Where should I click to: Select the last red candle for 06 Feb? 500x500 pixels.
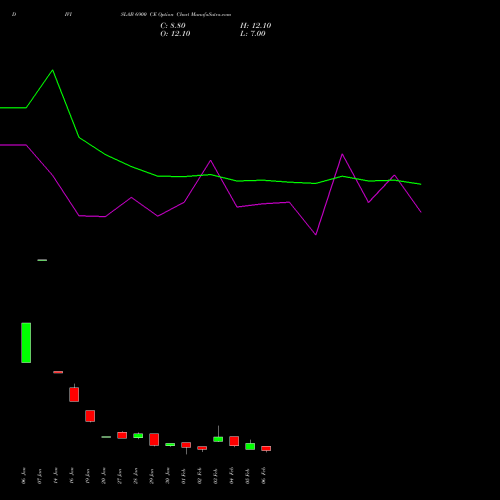click(266, 449)
